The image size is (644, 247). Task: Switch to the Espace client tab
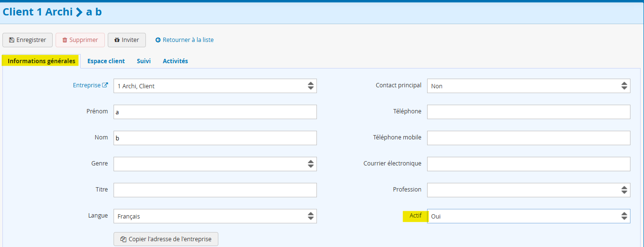coord(106,61)
